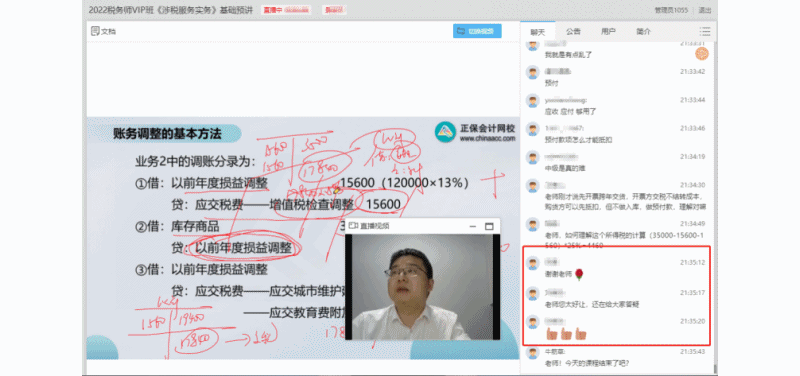Click the message 老师！今天的课程结束了吧?
The height and width of the screenshot is (376, 800).
click(587, 364)
